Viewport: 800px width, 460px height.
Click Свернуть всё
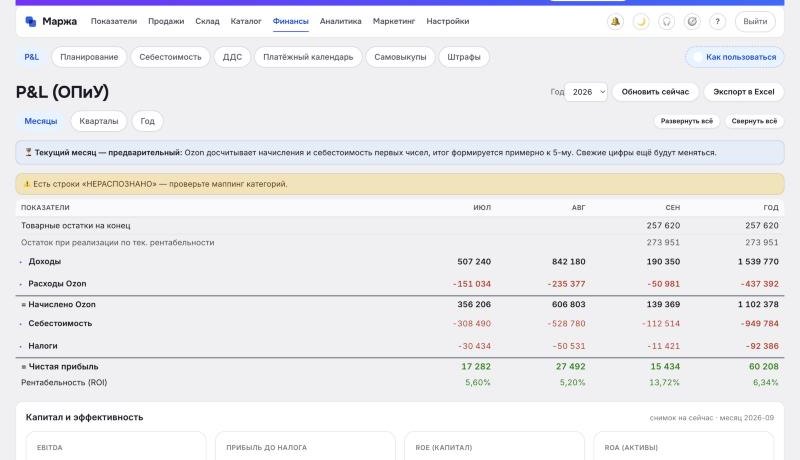(x=754, y=121)
